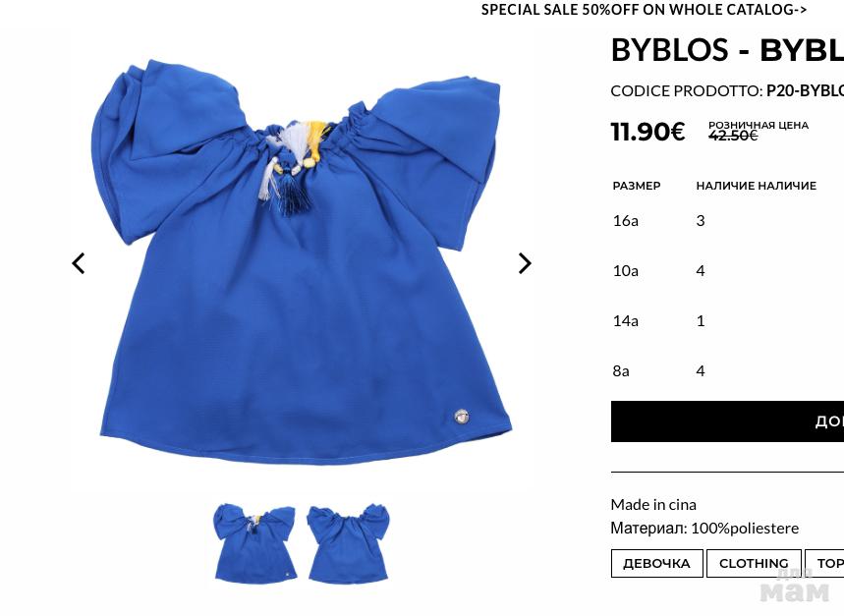Select the front view thumbnail
This screenshot has height=616, width=844.
(255, 543)
